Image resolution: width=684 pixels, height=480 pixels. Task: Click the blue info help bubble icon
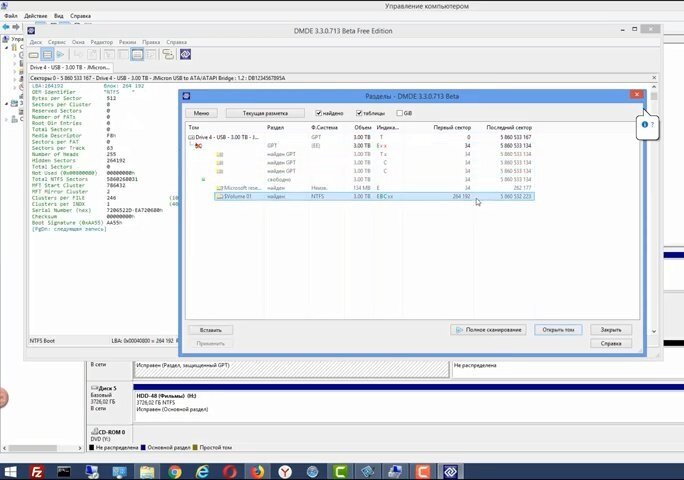(x=645, y=125)
